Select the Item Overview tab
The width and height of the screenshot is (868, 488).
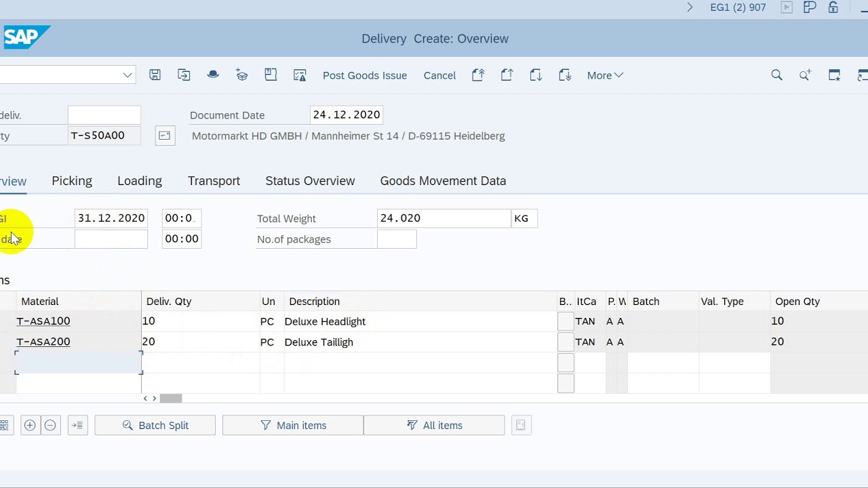[13, 182]
